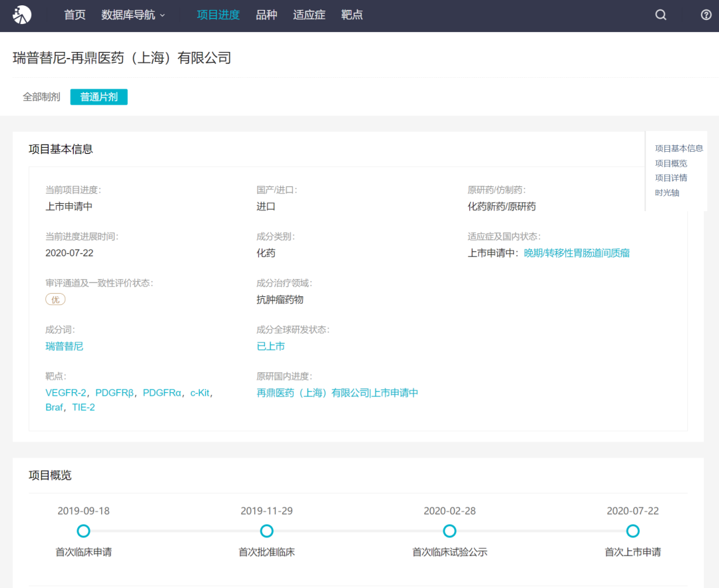Open the 晚期/转移性胃肠道间质瘤 indication link
Image resolution: width=719 pixels, height=588 pixels.
pos(577,253)
